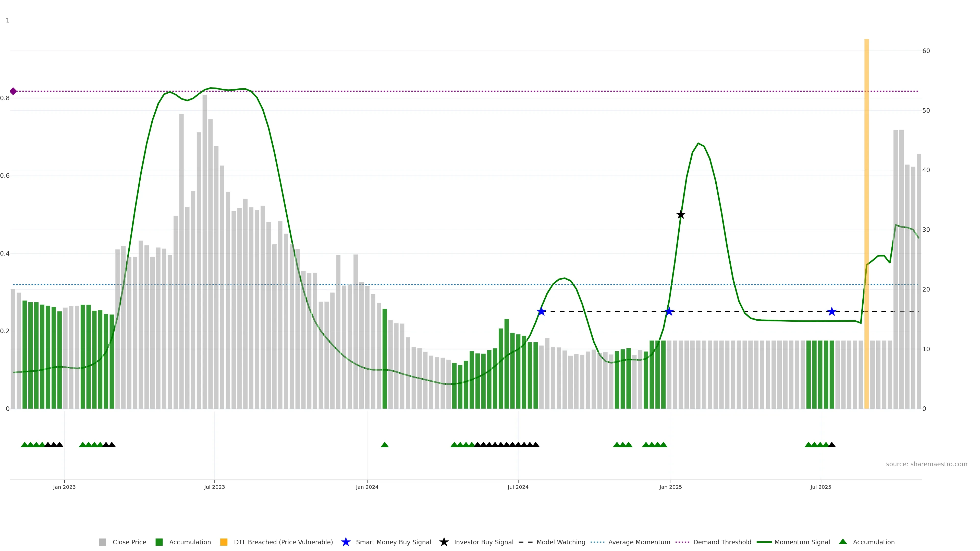Viewport: 980px width, 551px height.
Task: Click the black Investor Buy Signal star on chart
Action: [x=681, y=215]
